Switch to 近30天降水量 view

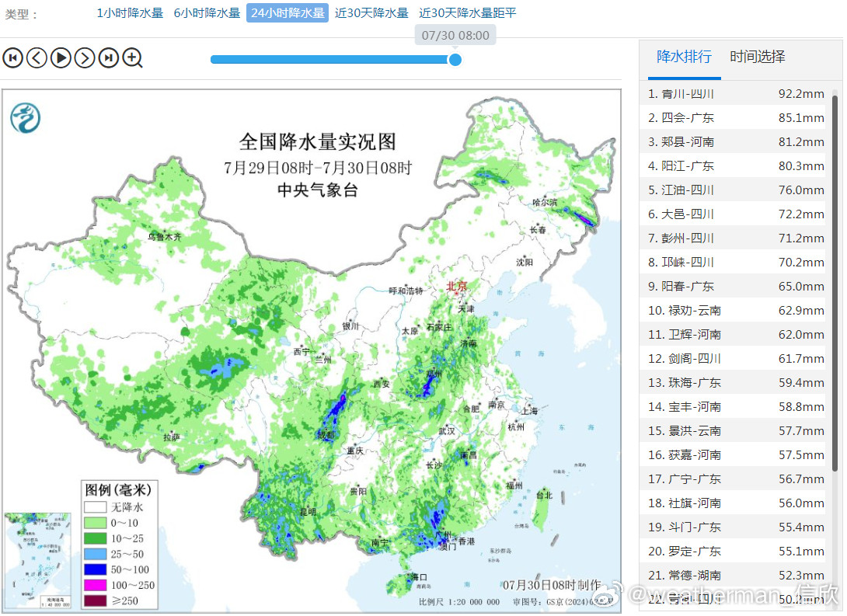[371, 13]
